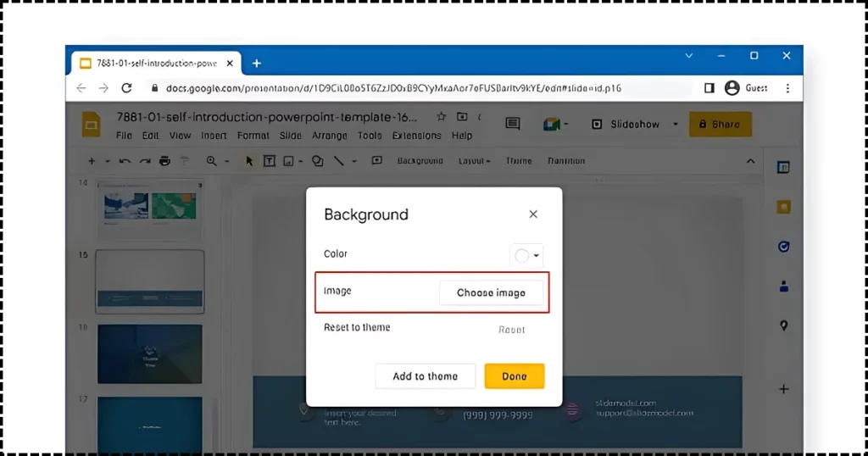Click the new slide plus icon
This screenshot has width=868, height=456.
tap(92, 161)
